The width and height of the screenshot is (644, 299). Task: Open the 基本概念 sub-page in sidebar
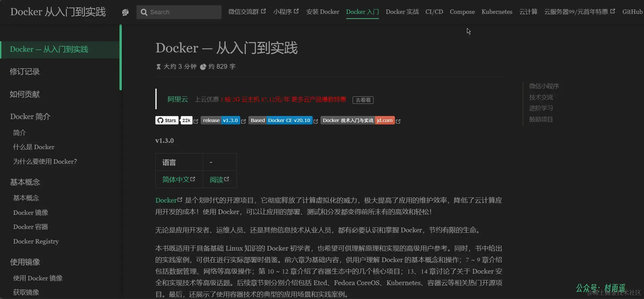click(26, 198)
